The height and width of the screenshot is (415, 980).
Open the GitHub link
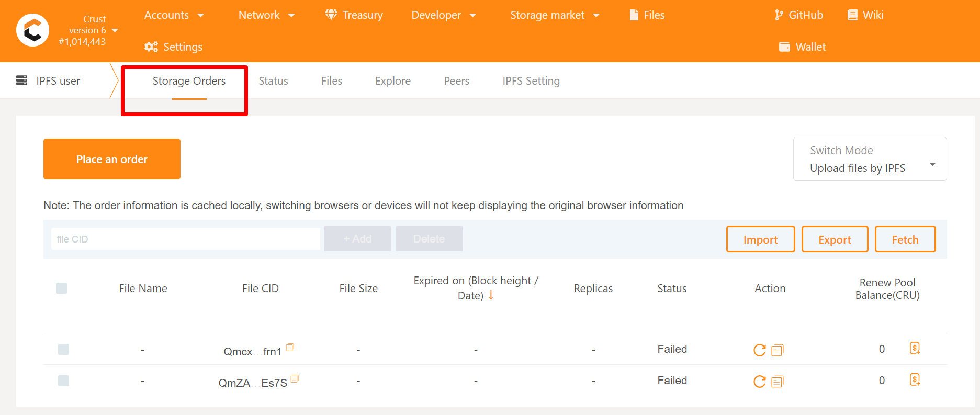(799, 15)
